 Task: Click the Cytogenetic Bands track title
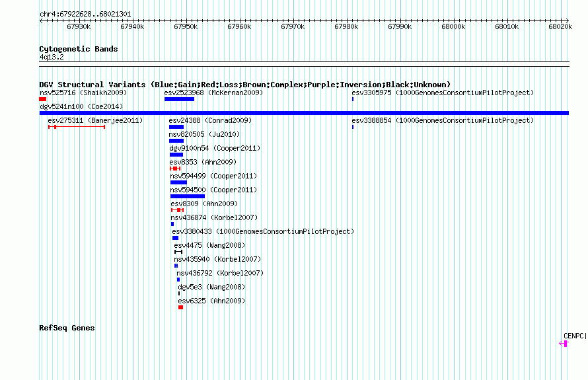(79, 49)
